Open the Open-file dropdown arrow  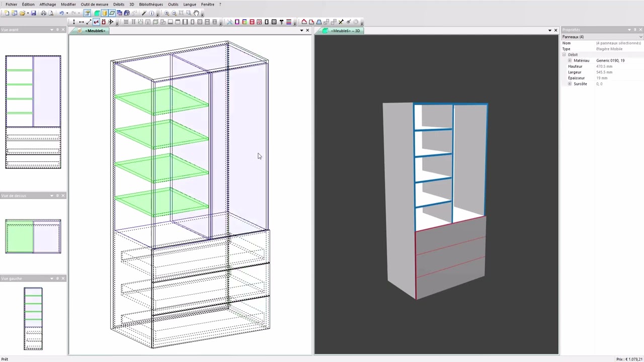click(x=28, y=13)
